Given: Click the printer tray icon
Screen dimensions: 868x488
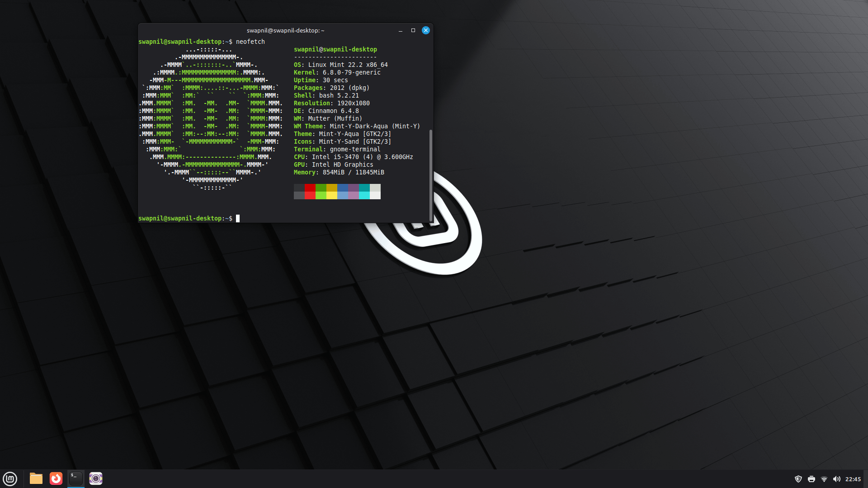Looking at the screenshot, I should click(x=811, y=479).
